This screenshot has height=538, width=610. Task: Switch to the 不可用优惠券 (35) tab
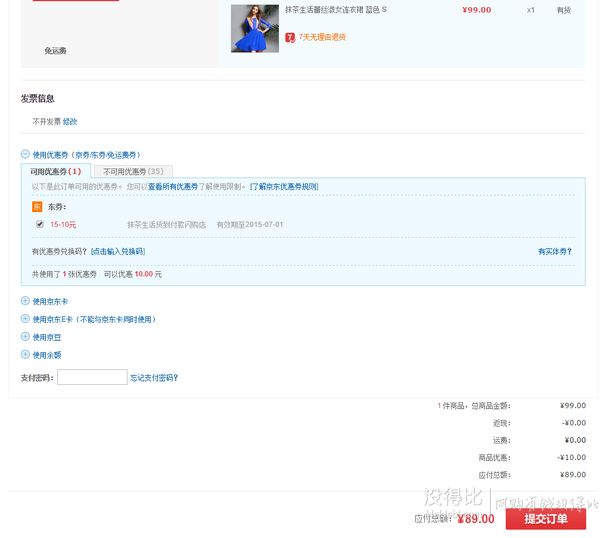tap(133, 172)
